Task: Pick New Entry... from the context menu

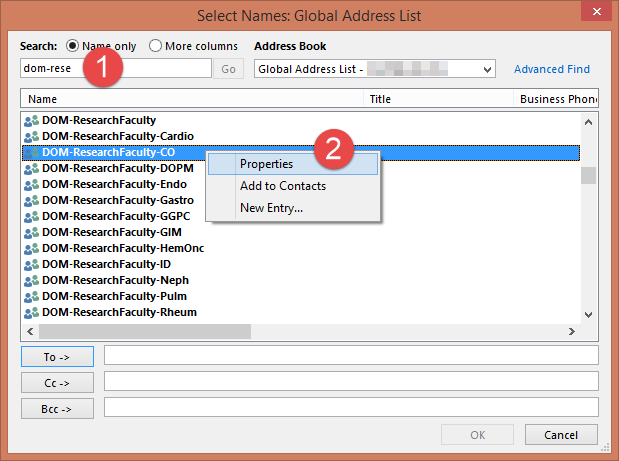Action: coord(271,208)
